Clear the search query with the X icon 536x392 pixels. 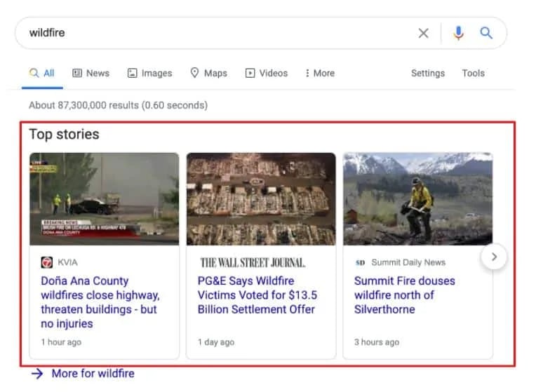click(x=423, y=33)
